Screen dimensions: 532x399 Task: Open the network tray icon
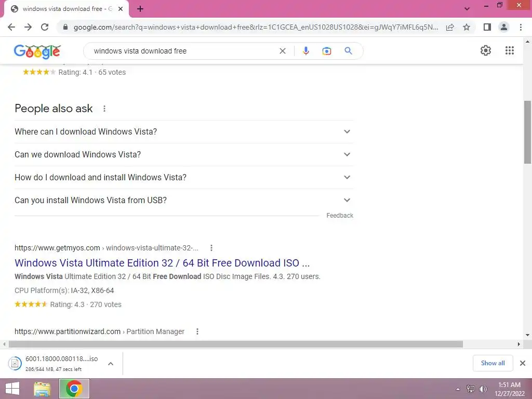click(x=471, y=389)
